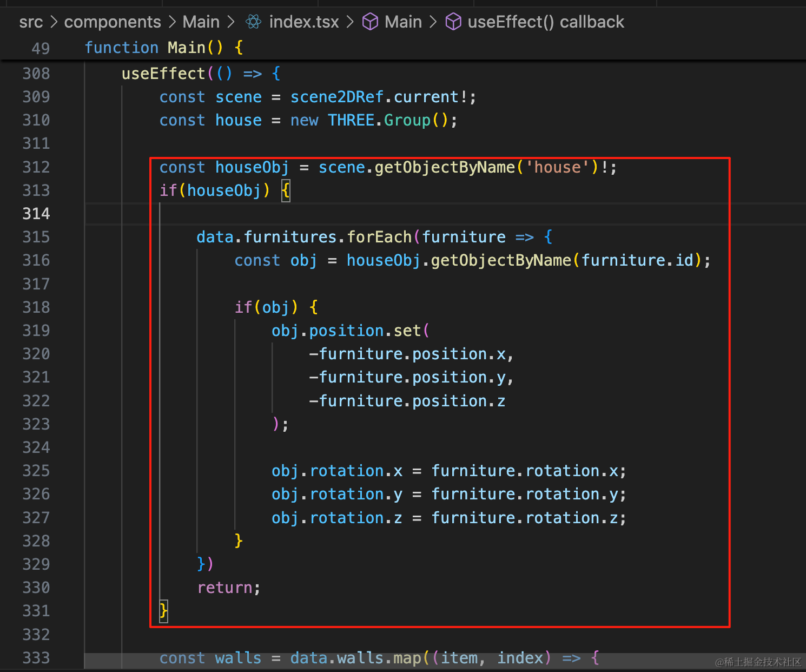
Task: Click the 'useEffect' function call on line 308
Action: (163, 74)
